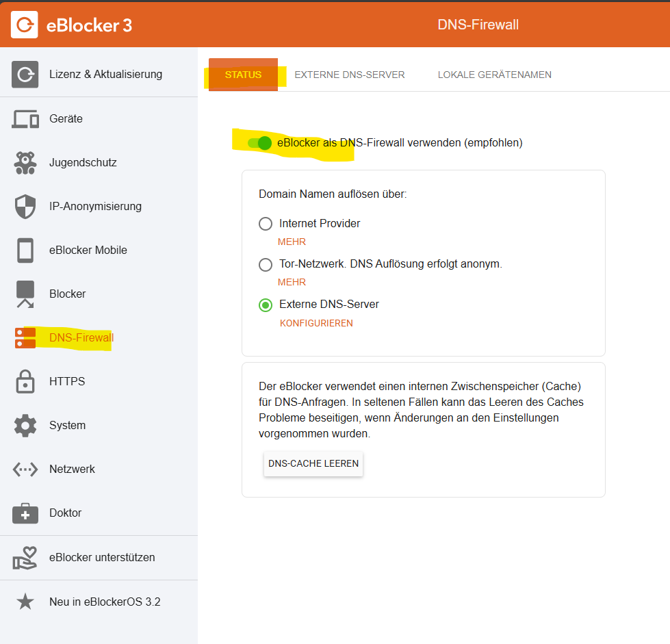This screenshot has height=644, width=670.
Task: Switch to EXTERNE DNS-SERVER tab
Action: tap(350, 75)
